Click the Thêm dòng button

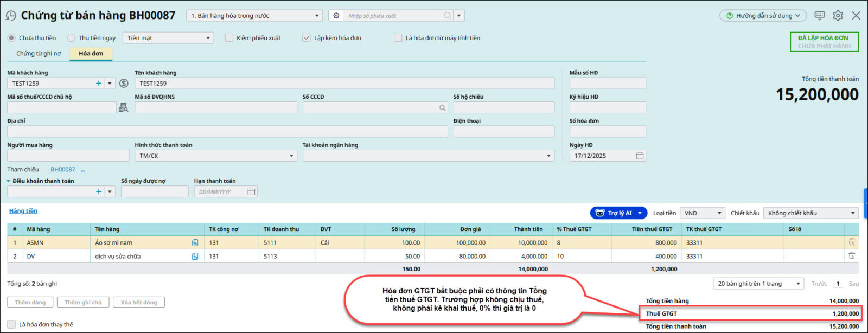(30, 303)
